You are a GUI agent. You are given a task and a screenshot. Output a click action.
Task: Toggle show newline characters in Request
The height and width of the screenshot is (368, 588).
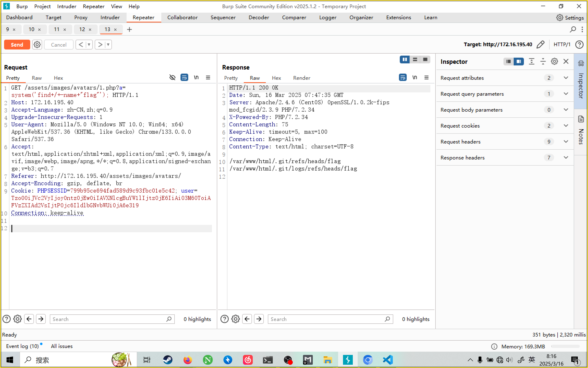[196, 78]
